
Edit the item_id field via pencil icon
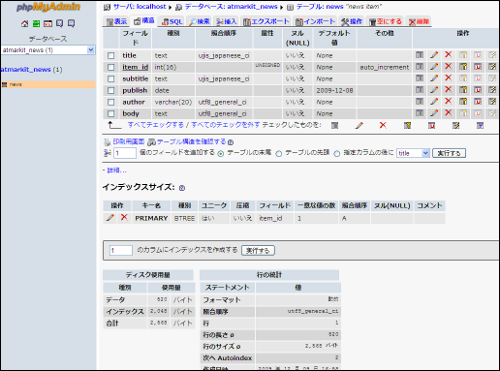pos(434,67)
